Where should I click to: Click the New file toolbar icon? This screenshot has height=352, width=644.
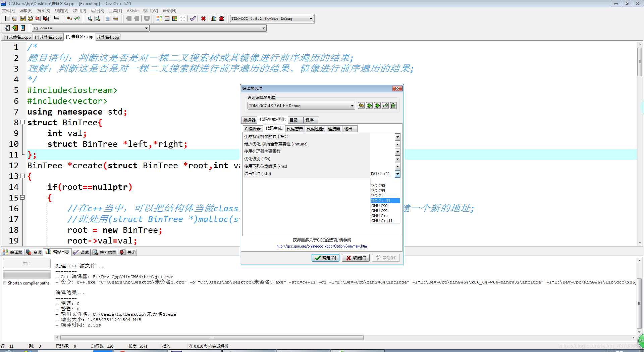point(7,18)
